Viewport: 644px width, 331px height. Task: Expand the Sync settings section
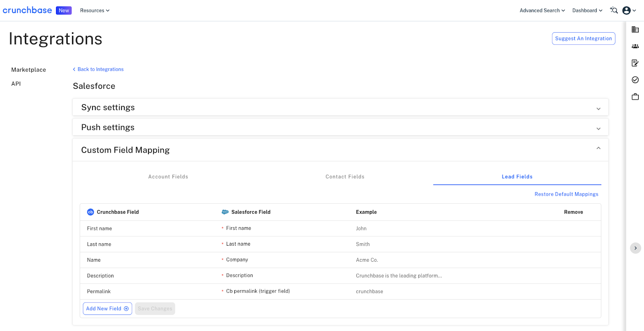(x=341, y=108)
